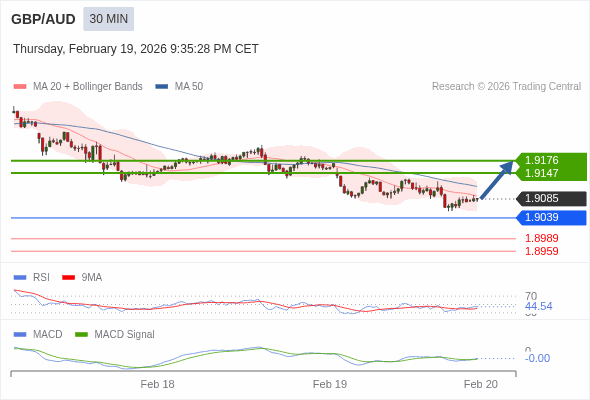The width and height of the screenshot is (590, 400).
Task: Select the 1.9085 current price tag
Action: coord(551,198)
